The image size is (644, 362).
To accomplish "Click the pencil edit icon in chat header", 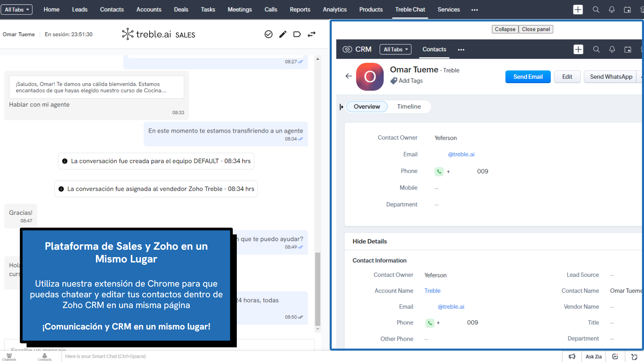I will [x=283, y=34].
